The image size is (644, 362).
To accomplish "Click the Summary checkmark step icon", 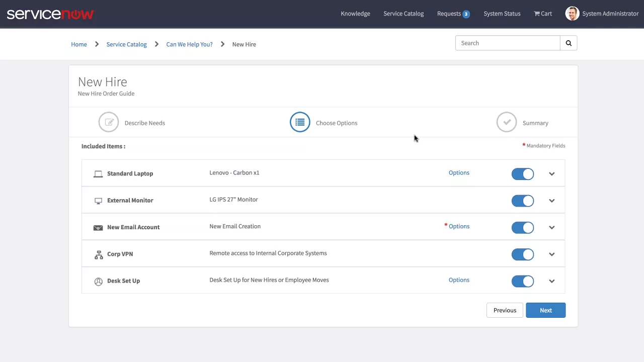I will 507,122.
